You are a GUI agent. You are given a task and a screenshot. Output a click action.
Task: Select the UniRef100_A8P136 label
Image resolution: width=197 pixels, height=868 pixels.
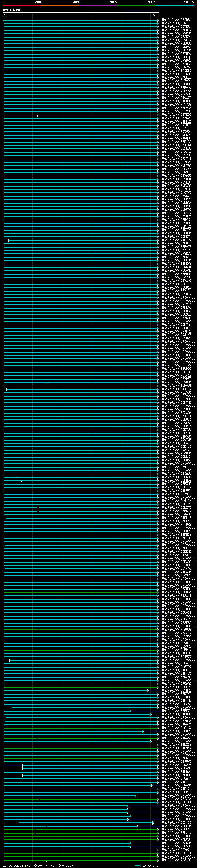pos(177,433)
